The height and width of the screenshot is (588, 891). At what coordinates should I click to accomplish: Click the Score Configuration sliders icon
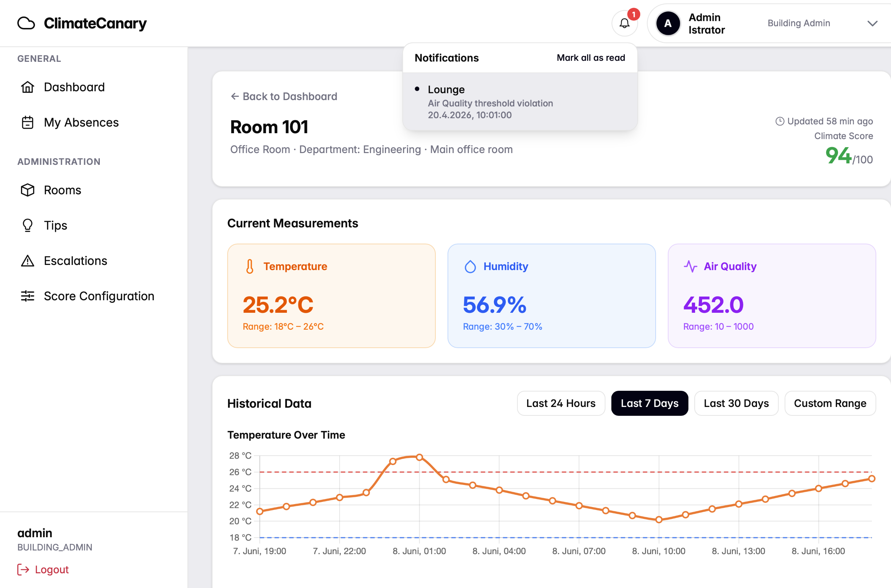click(27, 296)
